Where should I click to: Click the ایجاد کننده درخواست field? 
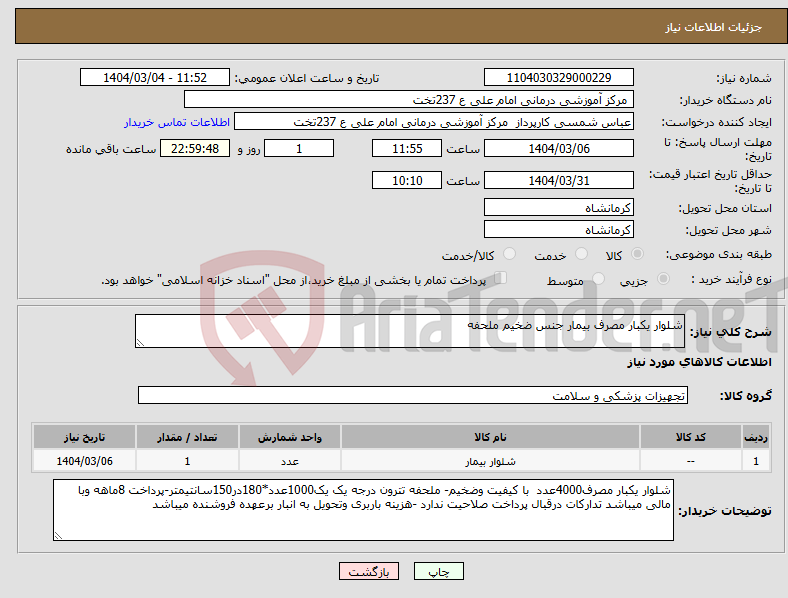coord(434,122)
